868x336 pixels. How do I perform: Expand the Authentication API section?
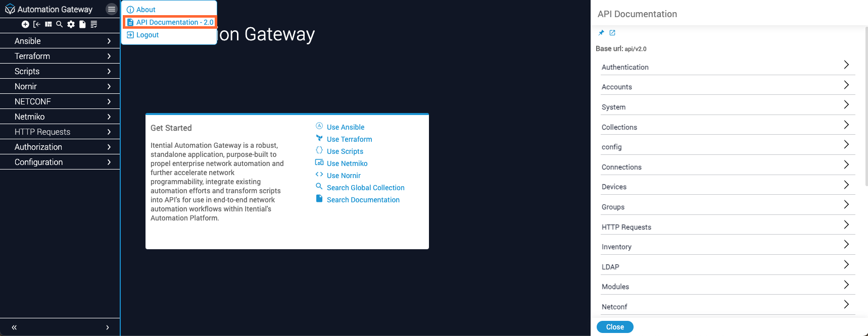click(728, 66)
